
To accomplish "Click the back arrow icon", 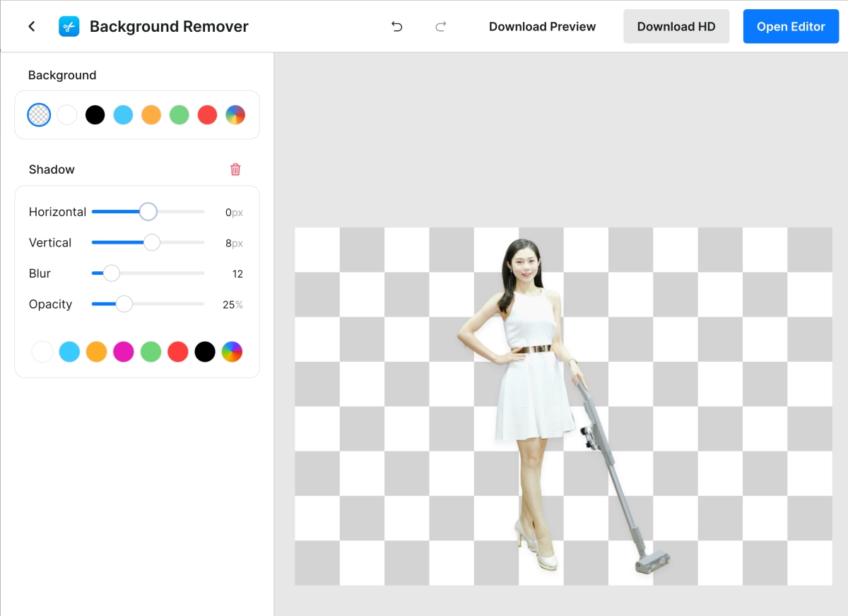I will click(x=32, y=27).
